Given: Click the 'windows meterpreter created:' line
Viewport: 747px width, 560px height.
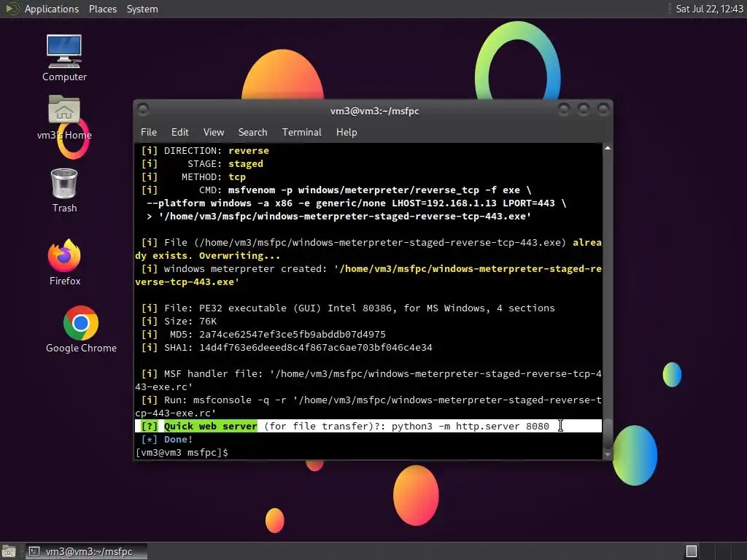Looking at the screenshot, I should coord(368,275).
